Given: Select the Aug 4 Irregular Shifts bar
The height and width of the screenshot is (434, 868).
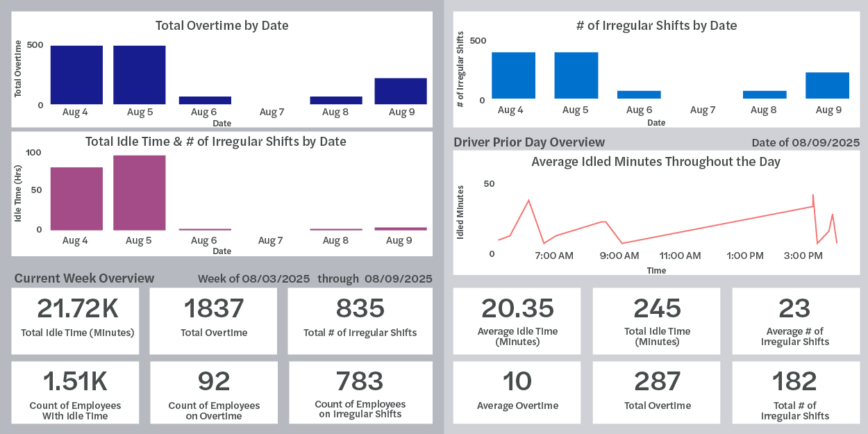Looking at the screenshot, I should coord(513,75).
